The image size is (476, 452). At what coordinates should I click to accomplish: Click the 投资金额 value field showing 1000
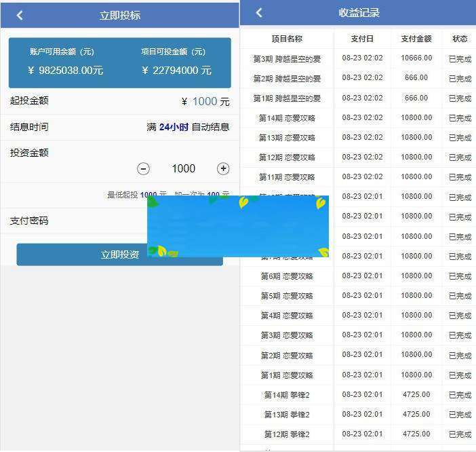(x=183, y=168)
